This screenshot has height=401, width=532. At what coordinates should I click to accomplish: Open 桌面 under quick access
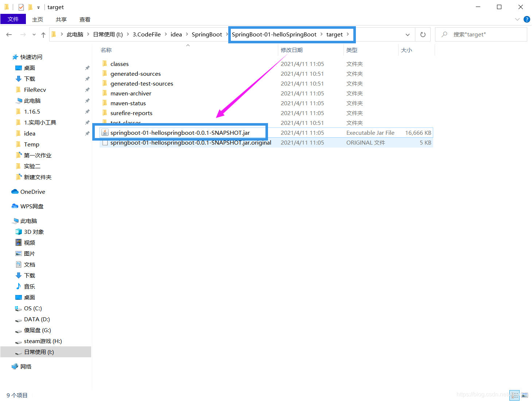(x=30, y=68)
